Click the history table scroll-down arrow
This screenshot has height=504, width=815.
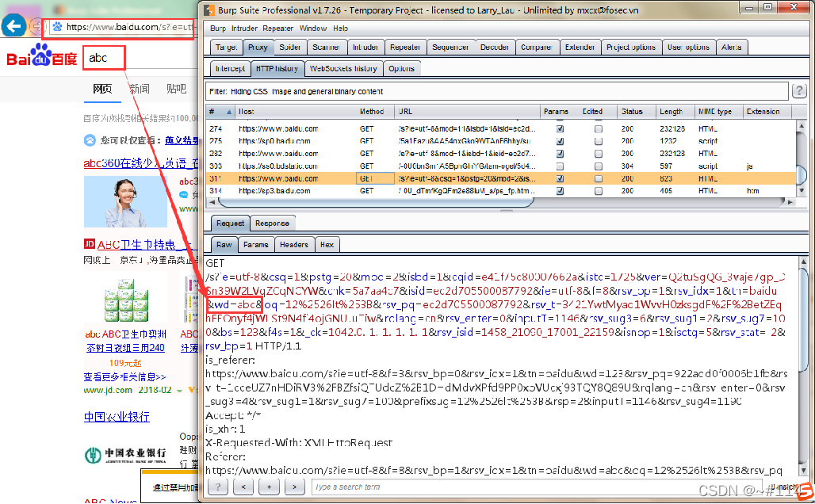pos(801,191)
